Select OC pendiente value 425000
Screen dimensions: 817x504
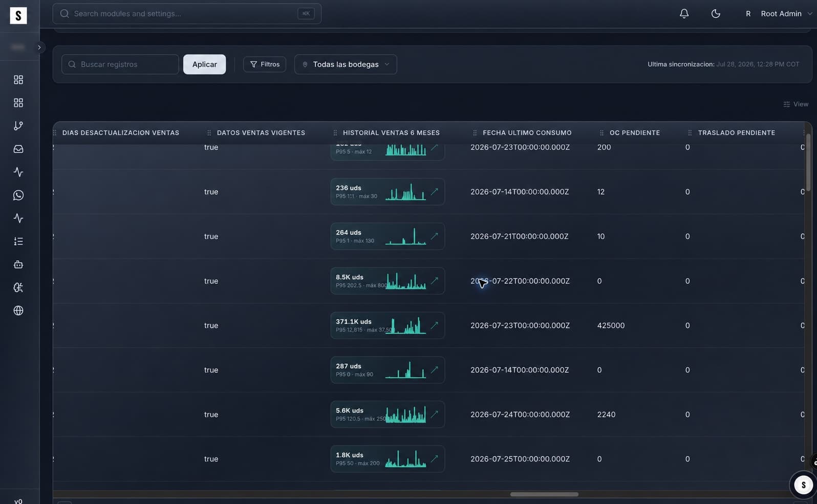pyautogui.click(x=611, y=325)
